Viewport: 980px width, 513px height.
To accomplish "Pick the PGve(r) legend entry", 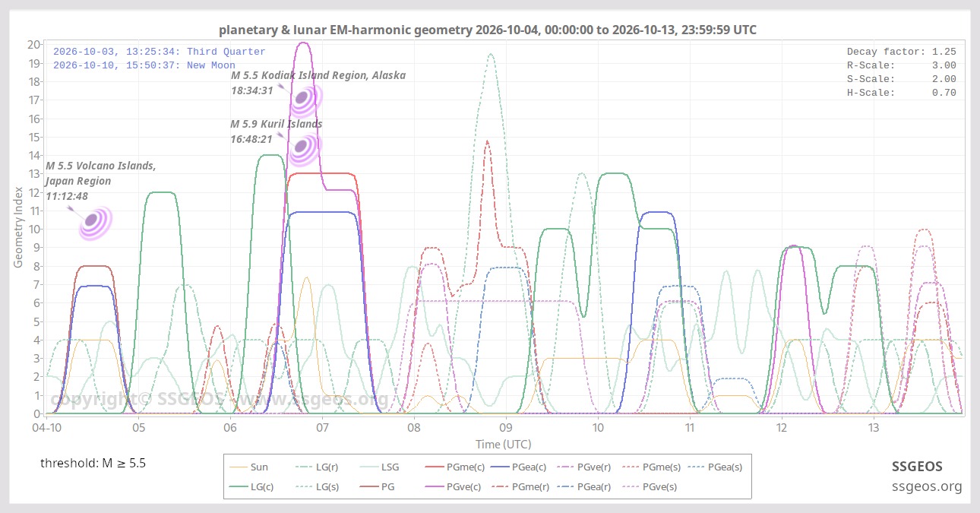I will click(x=586, y=467).
